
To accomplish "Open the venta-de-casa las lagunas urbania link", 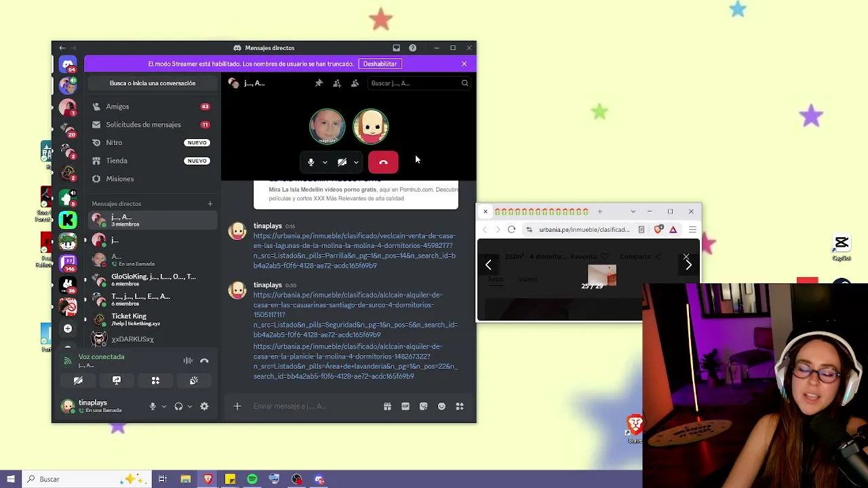I will 355,251.
